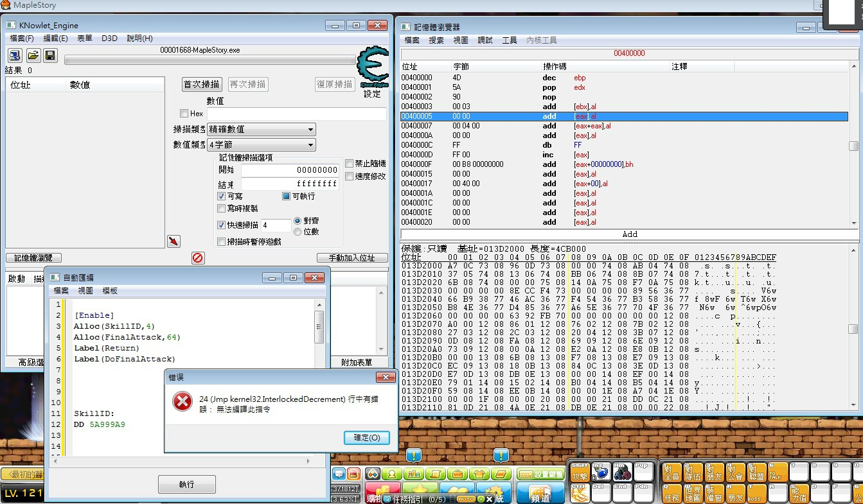Viewport: 863px width, 504px height.
Task: Click the shirt equipment icon in game menu
Action: click(x=479, y=474)
